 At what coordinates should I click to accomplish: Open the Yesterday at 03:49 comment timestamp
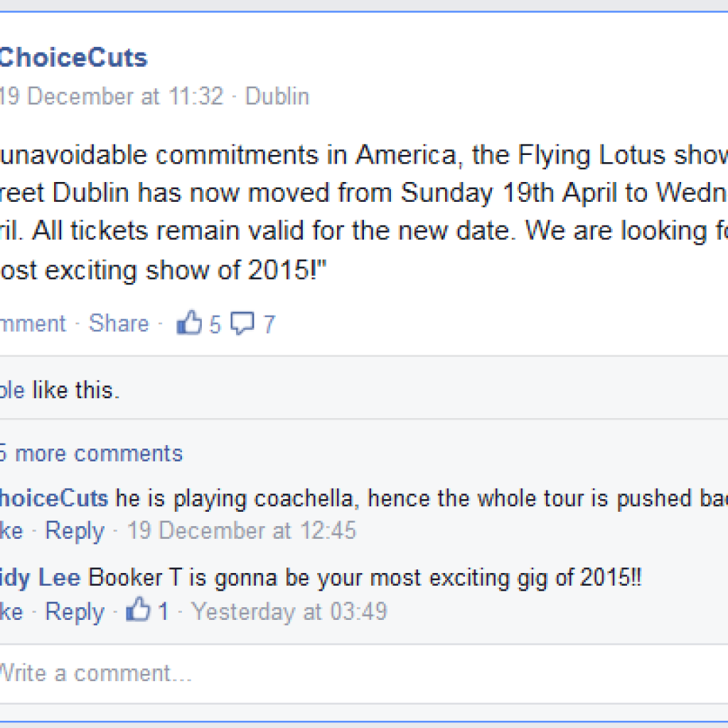click(289, 611)
